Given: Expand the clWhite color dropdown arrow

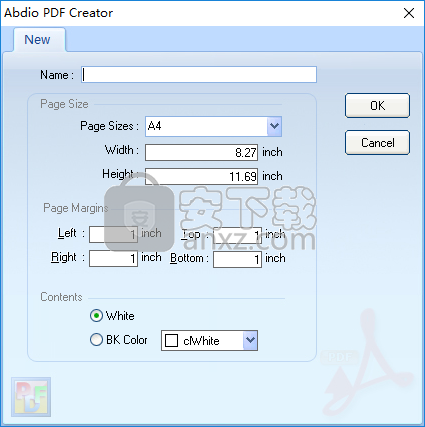Looking at the screenshot, I should click(x=250, y=340).
